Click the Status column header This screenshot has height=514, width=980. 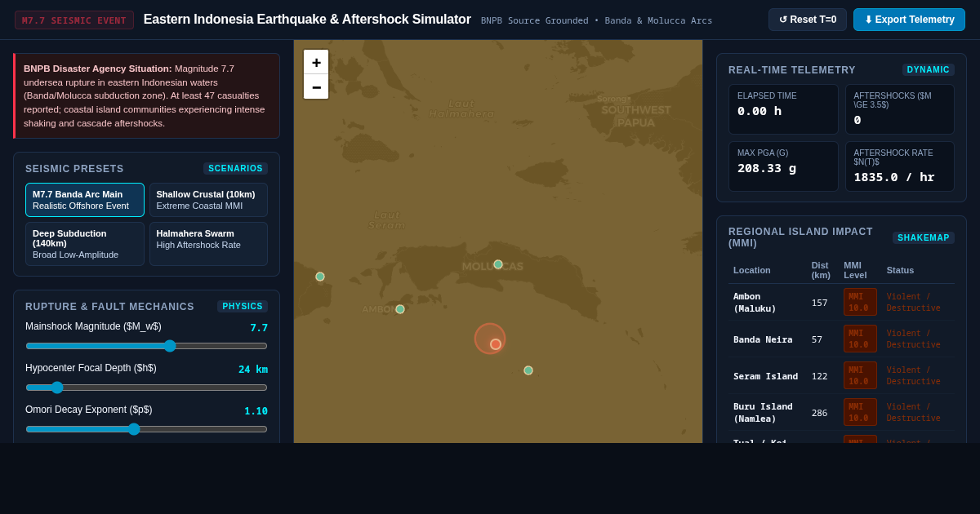click(900, 270)
